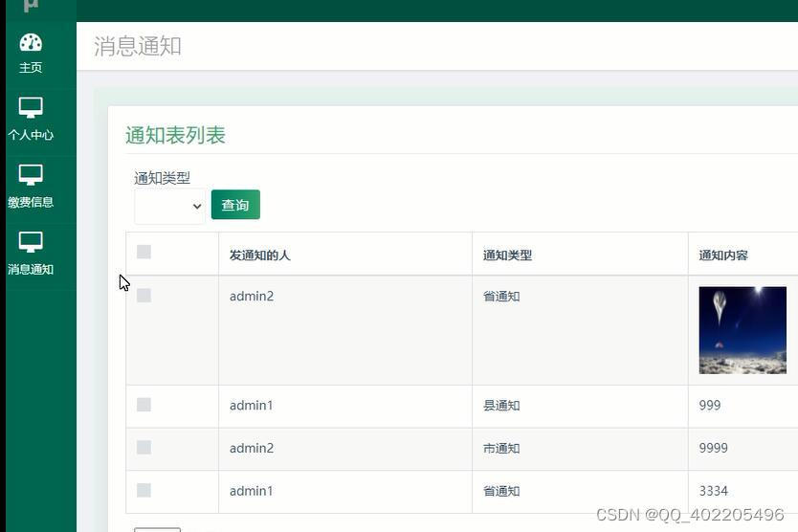Screen dimensions: 798x532
Task: Open the 个人中心 monitor icon
Action: [31, 107]
